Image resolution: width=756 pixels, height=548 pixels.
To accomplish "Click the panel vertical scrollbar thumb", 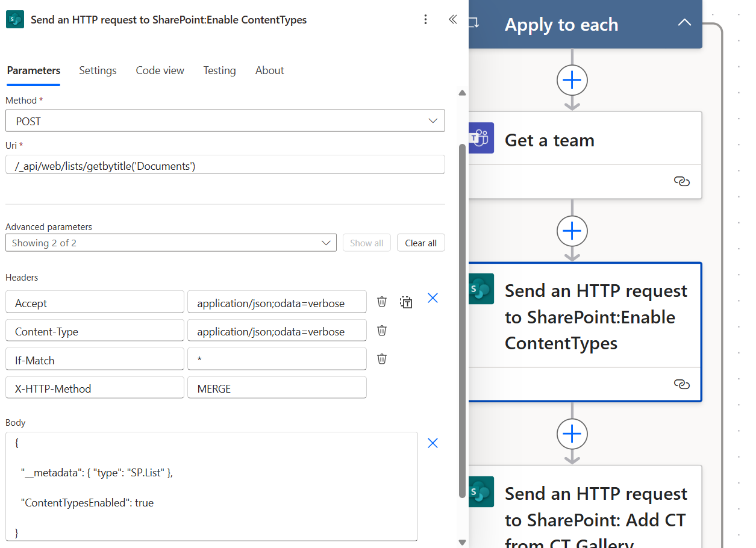I will coord(463,321).
